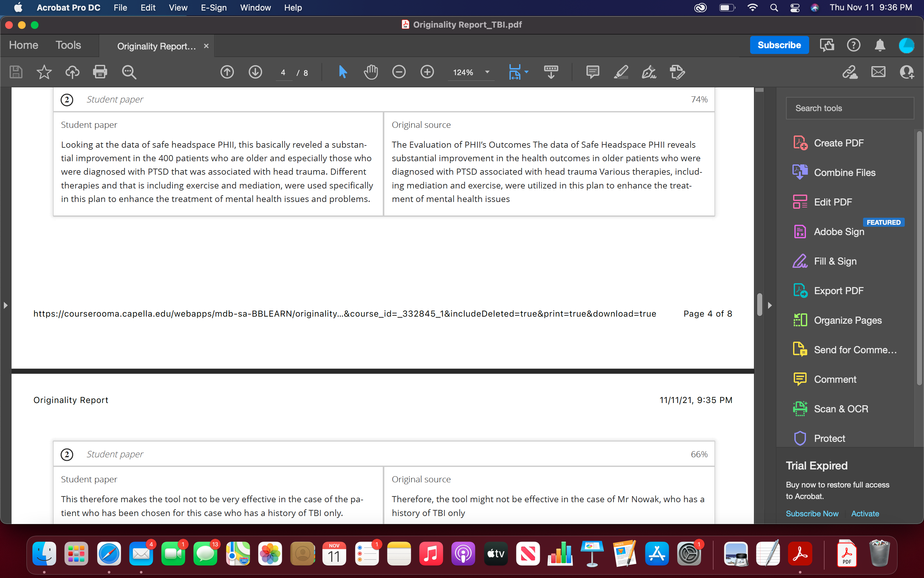Switch to the Home tab
Screen dimensions: 924x578
point(24,45)
